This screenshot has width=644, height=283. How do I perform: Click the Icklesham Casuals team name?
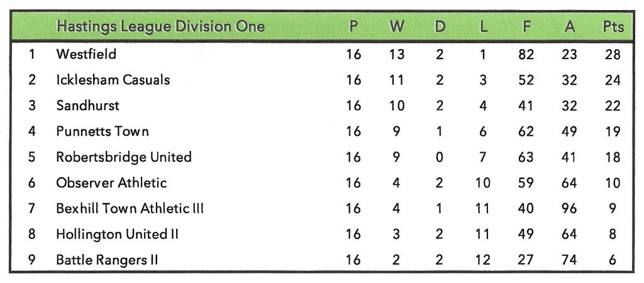click(x=113, y=80)
